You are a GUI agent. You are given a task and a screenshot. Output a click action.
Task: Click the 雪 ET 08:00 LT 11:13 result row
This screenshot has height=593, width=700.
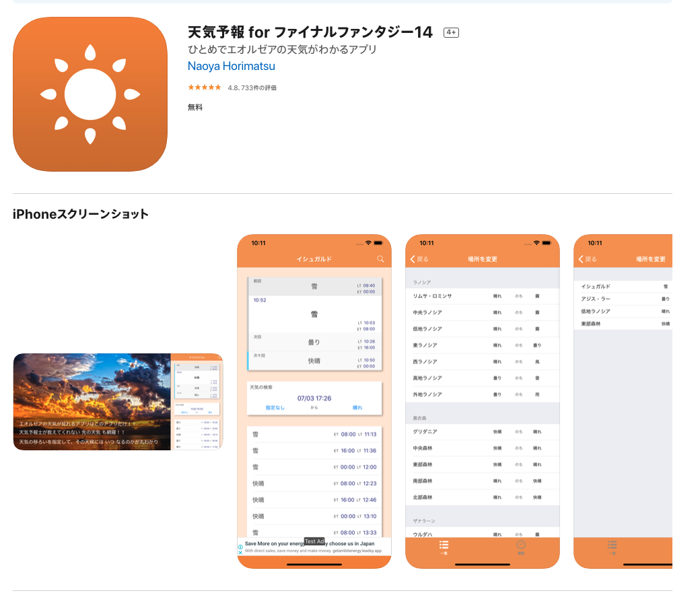coord(315,434)
